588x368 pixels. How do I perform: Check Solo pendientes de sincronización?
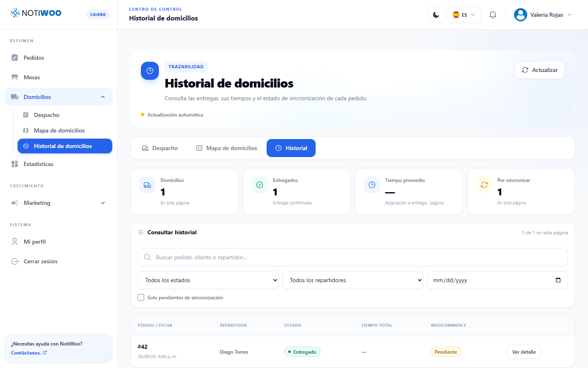click(141, 297)
